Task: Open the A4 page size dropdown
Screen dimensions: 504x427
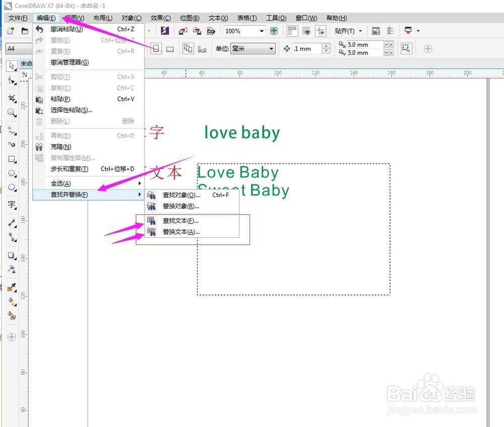Action: tap(19, 48)
